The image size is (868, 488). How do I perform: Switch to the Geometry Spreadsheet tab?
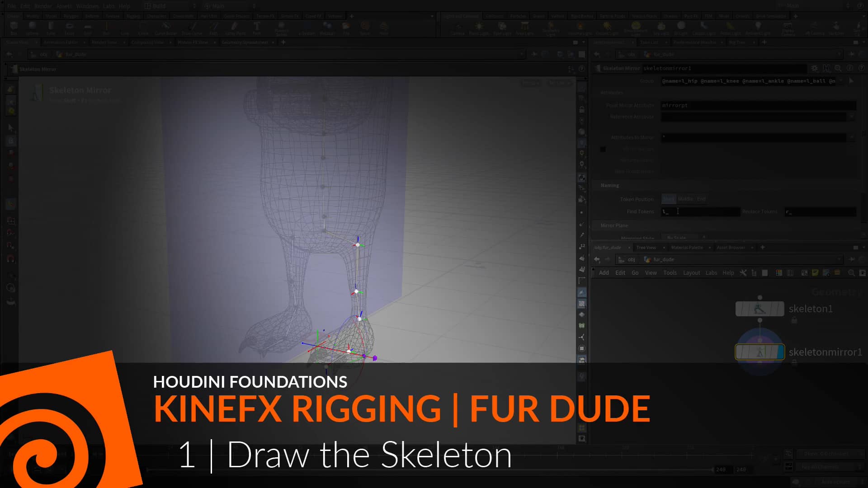[x=245, y=42]
